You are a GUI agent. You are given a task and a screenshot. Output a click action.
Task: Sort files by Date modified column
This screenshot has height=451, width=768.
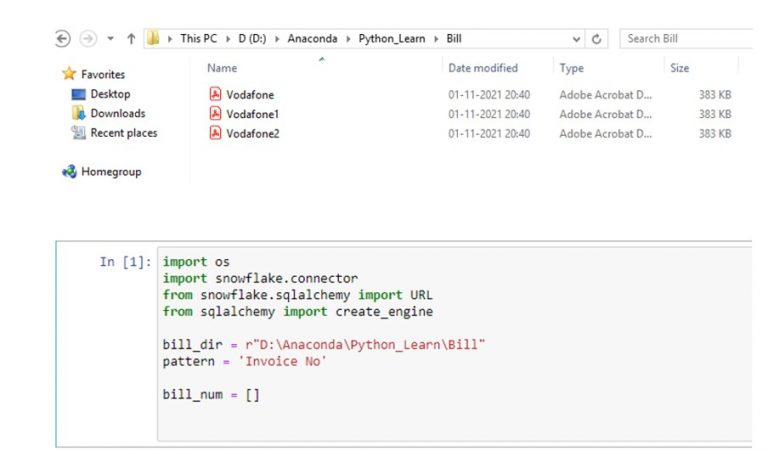[482, 68]
